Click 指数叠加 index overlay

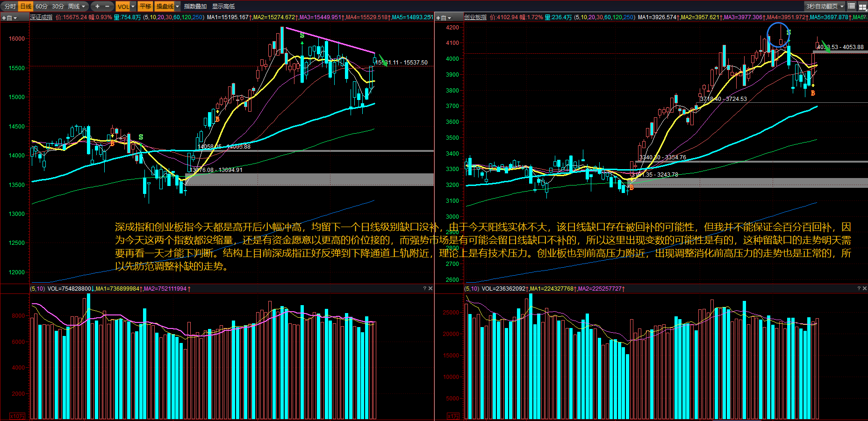tap(195, 6)
